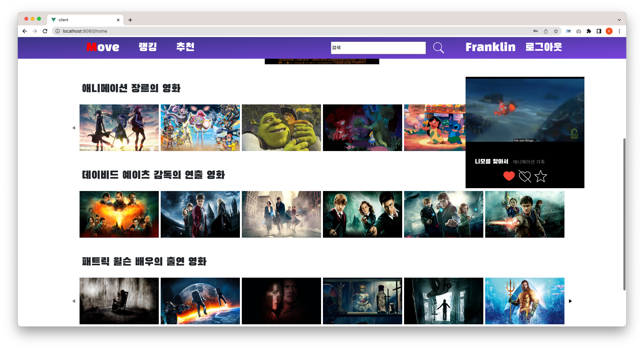Bookmark page with the address bar star
The image size is (644, 350).
[556, 31]
